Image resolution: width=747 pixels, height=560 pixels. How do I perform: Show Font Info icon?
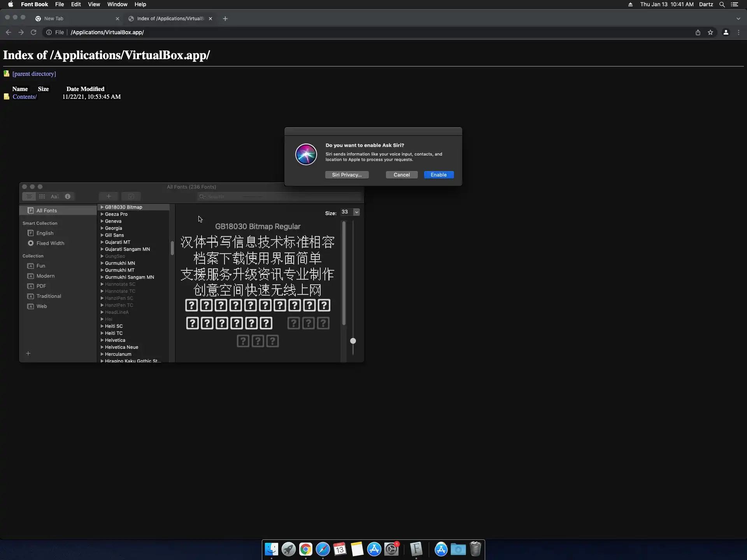point(68,196)
